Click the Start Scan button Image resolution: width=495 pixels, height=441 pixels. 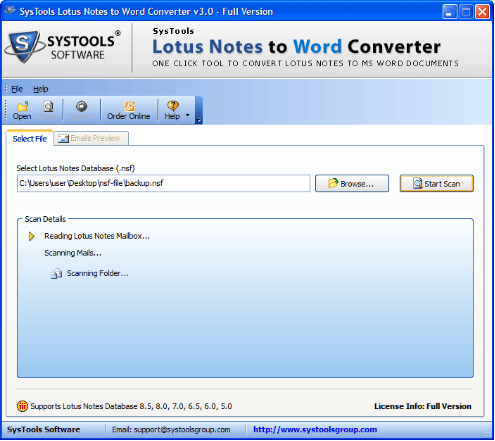437,183
